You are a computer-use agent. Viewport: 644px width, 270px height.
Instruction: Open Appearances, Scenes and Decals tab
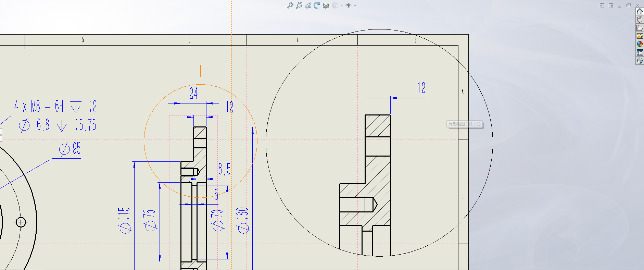pyautogui.click(x=640, y=44)
